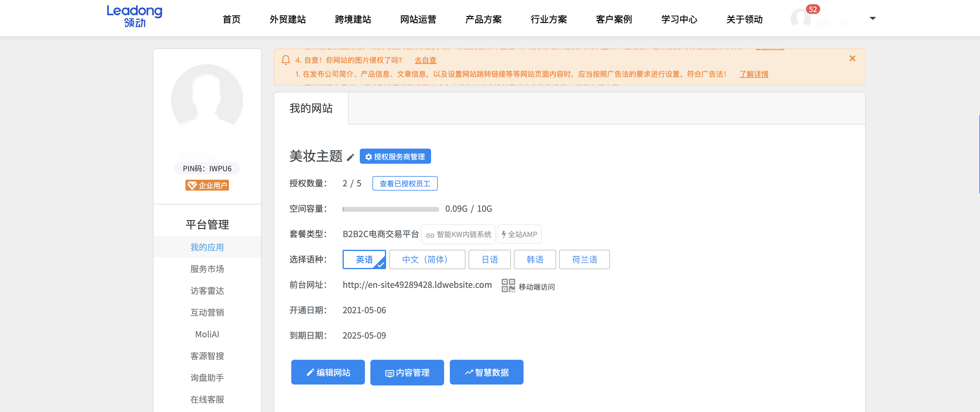Close the orange notice banner
Image resolution: width=980 pixels, height=412 pixels.
click(852, 58)
